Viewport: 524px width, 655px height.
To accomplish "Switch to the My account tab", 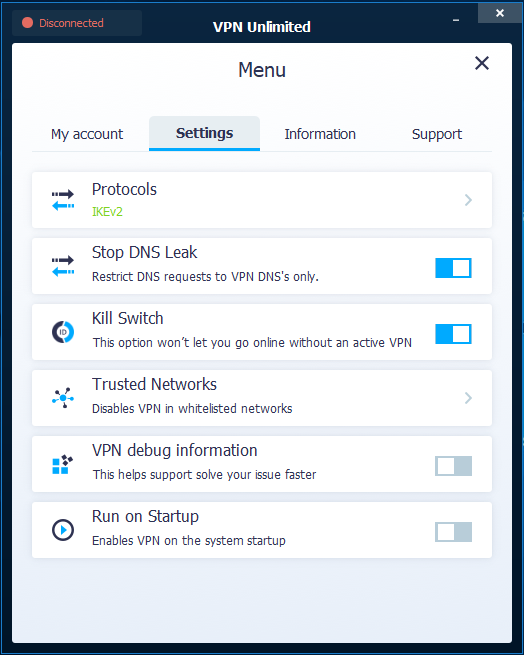I will [x=87, y=134].
